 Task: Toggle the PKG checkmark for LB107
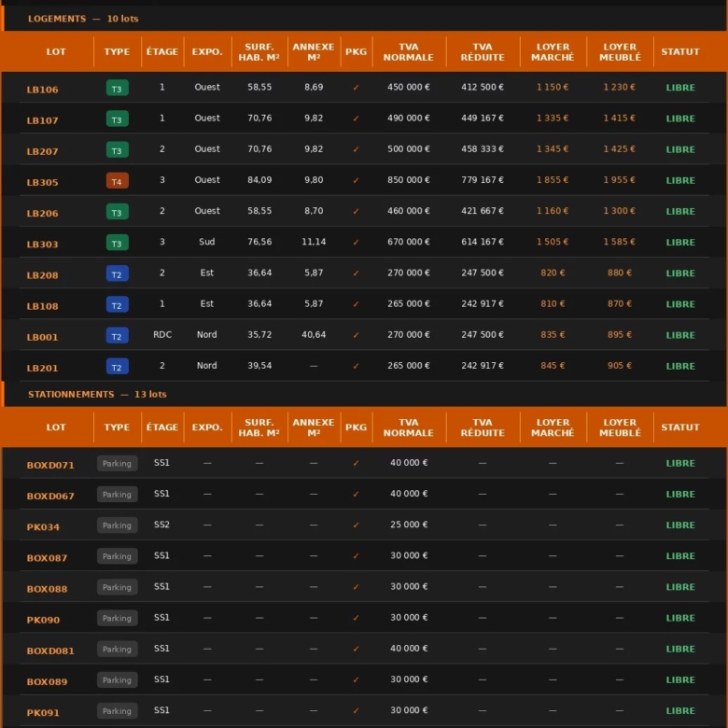pyautogui.click(x=356, y=119)
